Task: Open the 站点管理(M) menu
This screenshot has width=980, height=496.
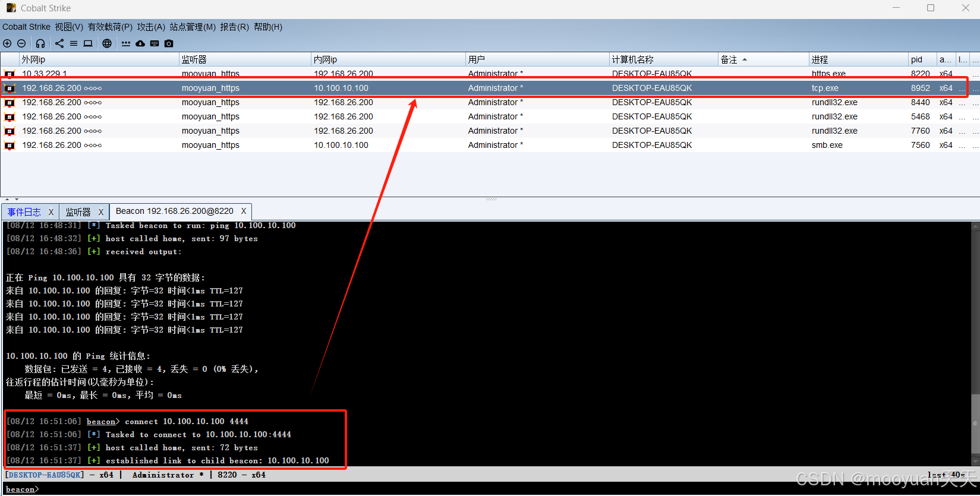Action: [x=193, y=27]
